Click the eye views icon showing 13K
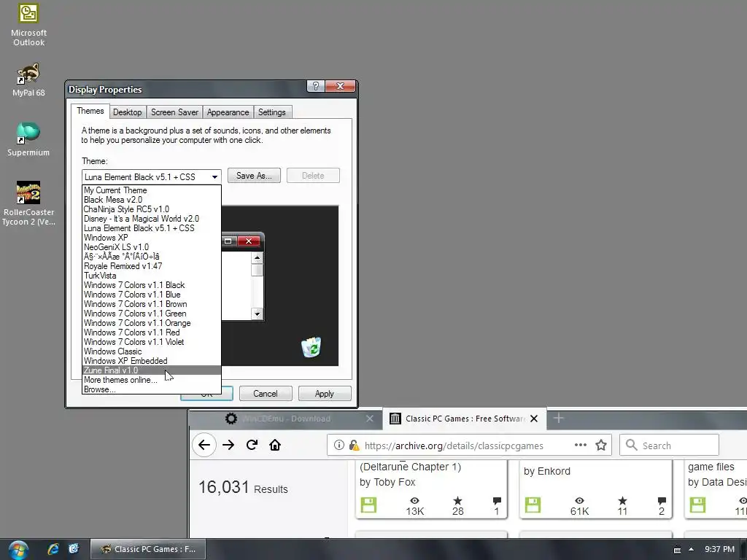This screenshot has width=747, height=560. 414,500
